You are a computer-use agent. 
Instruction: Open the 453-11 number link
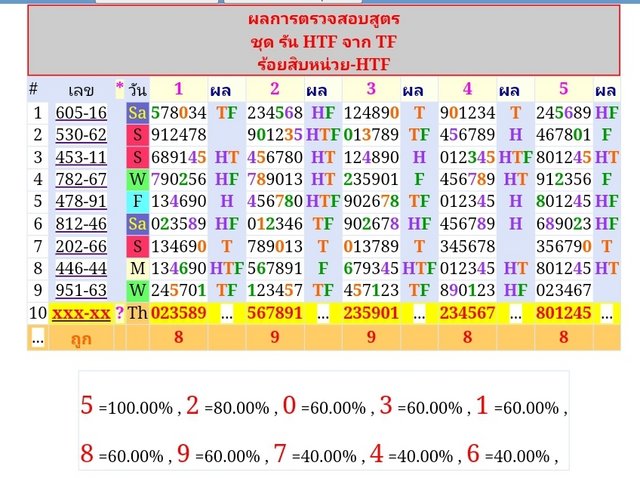(x=81, y=158)
